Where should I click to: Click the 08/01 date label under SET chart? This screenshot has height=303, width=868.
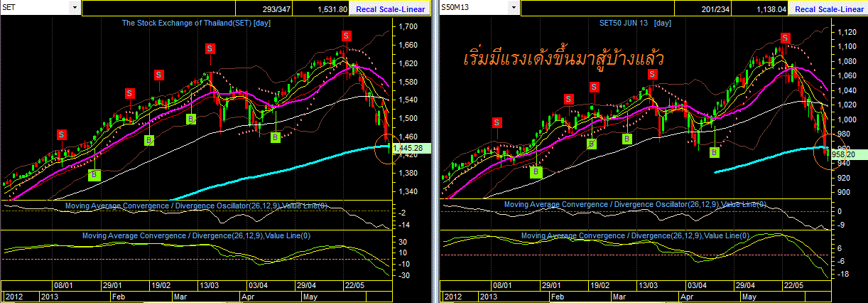tap(65, 285)
